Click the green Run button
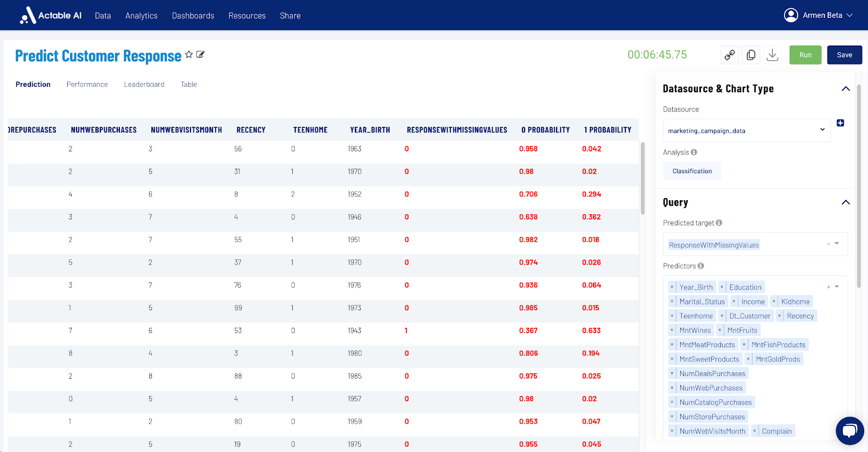Viewport: 868px width, 452px height. (x=806, y=55)
